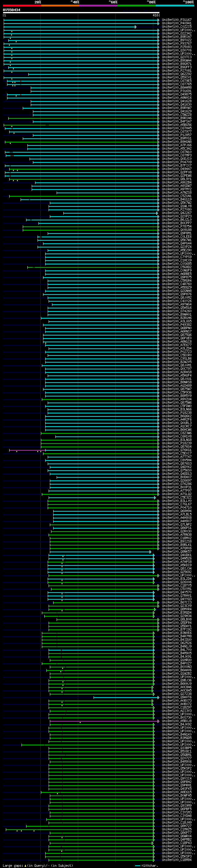Open the UniRef100_P27080 hit label
The width and height of the screenshot is (197, 868).
pos(176,210)
